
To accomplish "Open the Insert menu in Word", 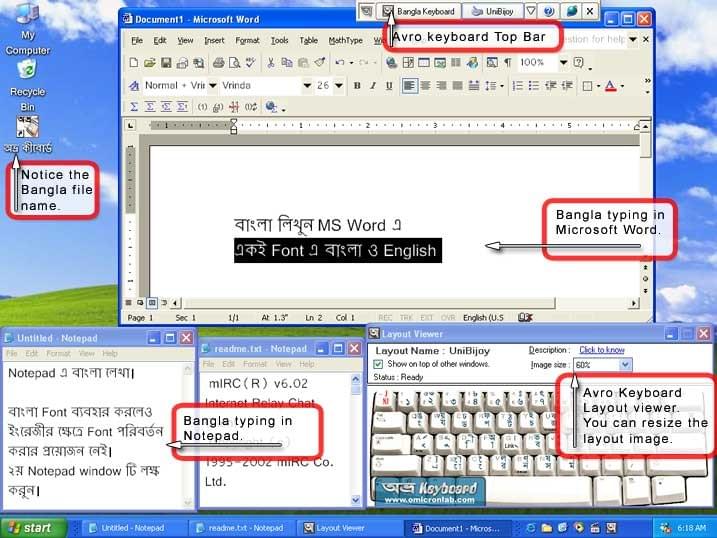I will [214, 40].
